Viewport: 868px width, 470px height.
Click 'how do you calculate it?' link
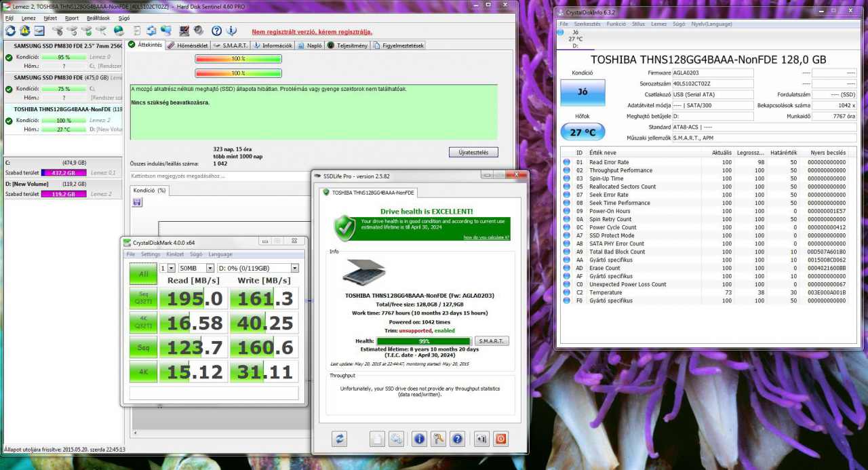(486, 237)
